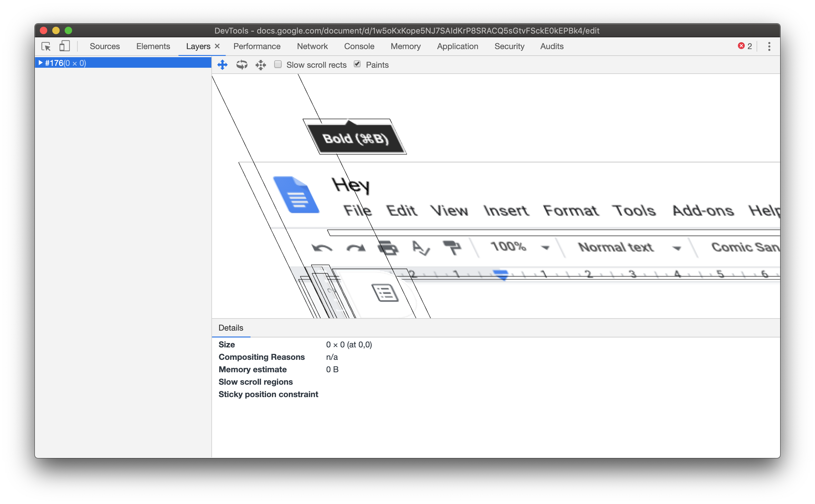
Task: Switch to the Sources tab
Action: coord(105,46)
